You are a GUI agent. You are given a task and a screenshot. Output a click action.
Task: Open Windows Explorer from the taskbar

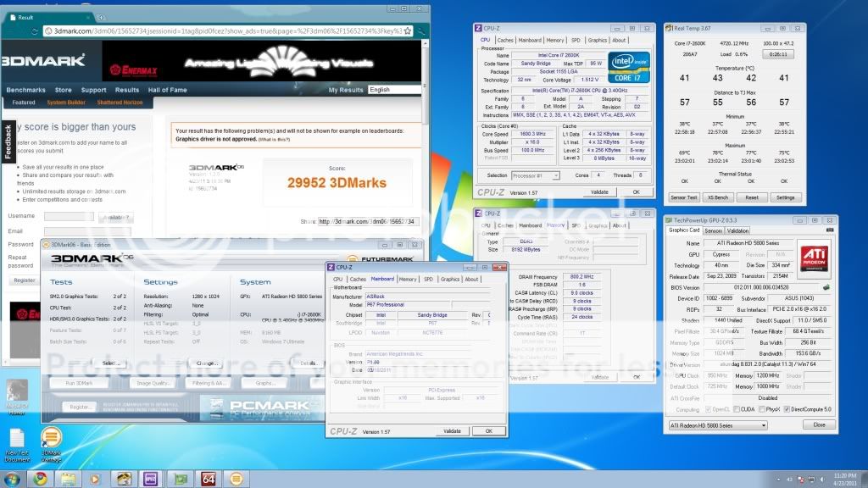(68, 479)
